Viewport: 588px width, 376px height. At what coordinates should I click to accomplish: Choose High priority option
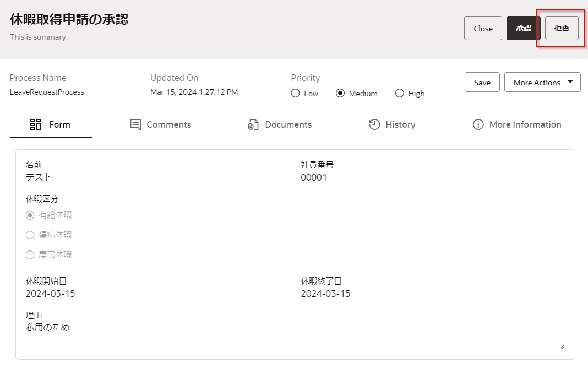coord(400,94)
